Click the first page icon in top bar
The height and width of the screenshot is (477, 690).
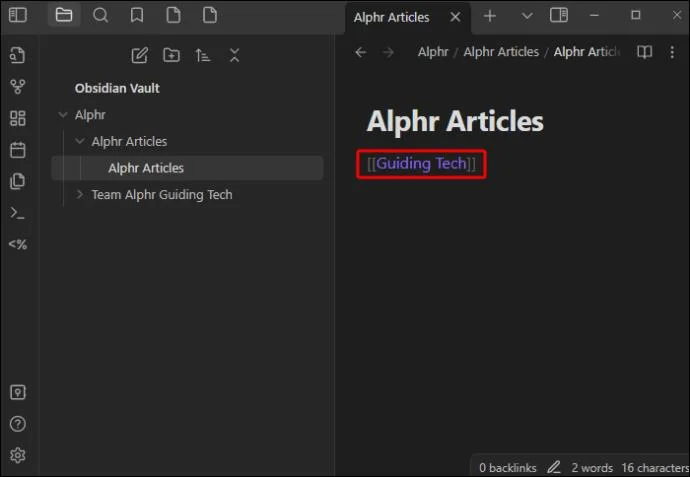pyautogui.click(x=173, y=15)
